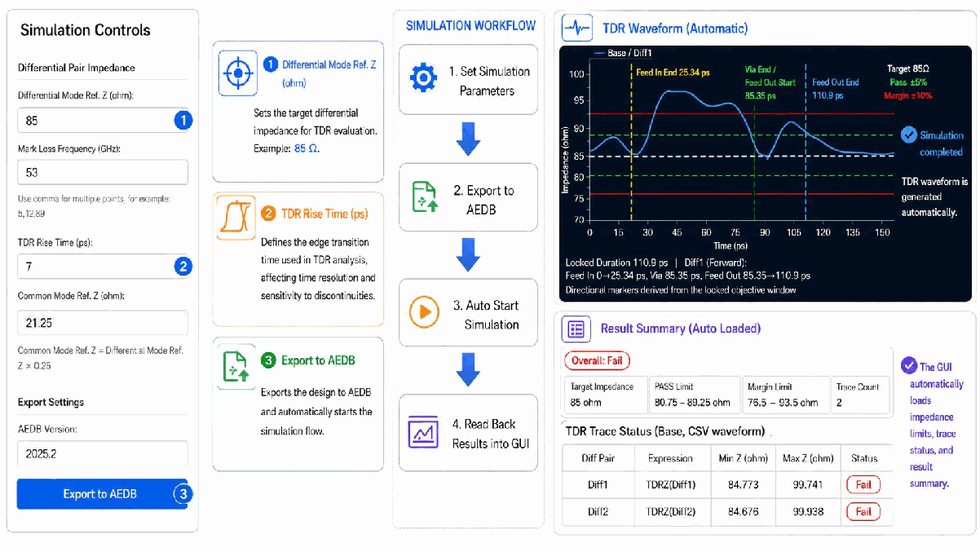
Task: Click the TDR Waveform (Automatic) title
Action: [x=675, y=29]
